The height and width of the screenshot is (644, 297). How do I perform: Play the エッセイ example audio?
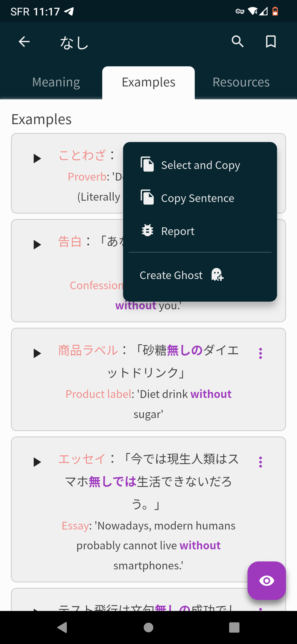pos(37,462)
